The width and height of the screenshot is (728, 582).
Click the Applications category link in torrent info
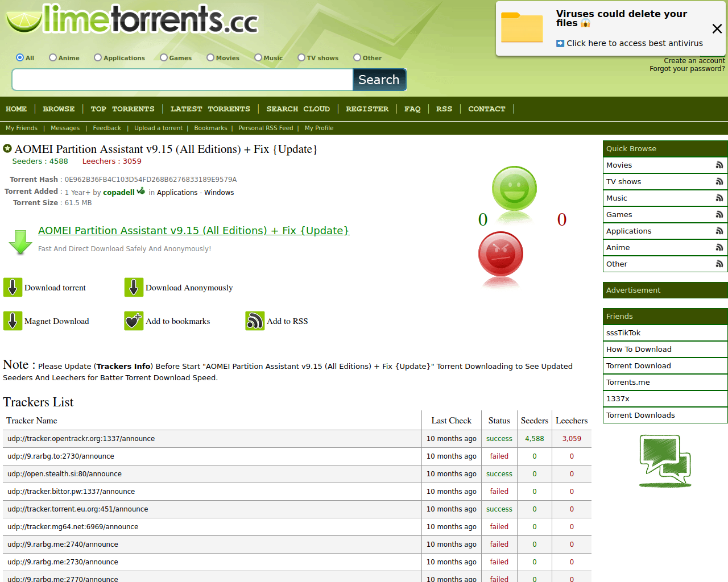click(177, 193)
